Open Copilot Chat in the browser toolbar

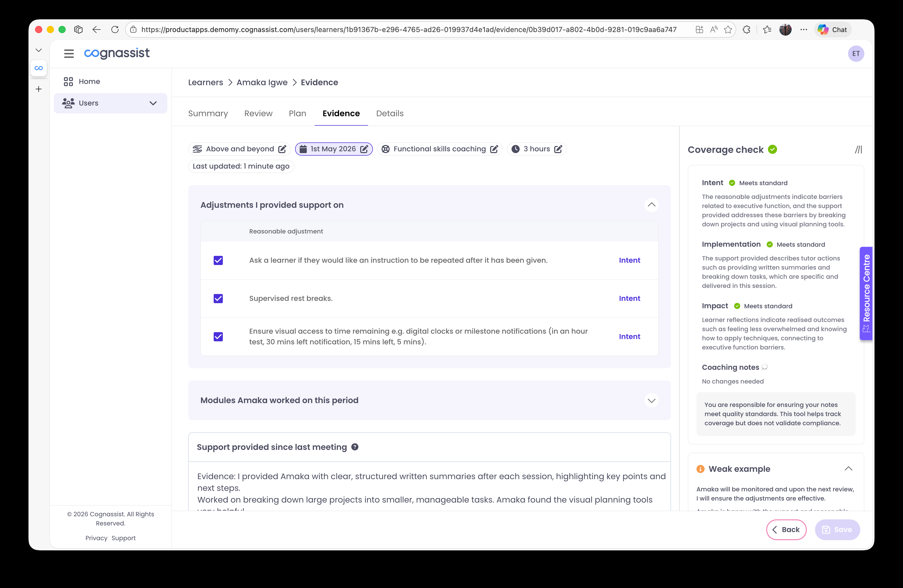click(833, 29)
